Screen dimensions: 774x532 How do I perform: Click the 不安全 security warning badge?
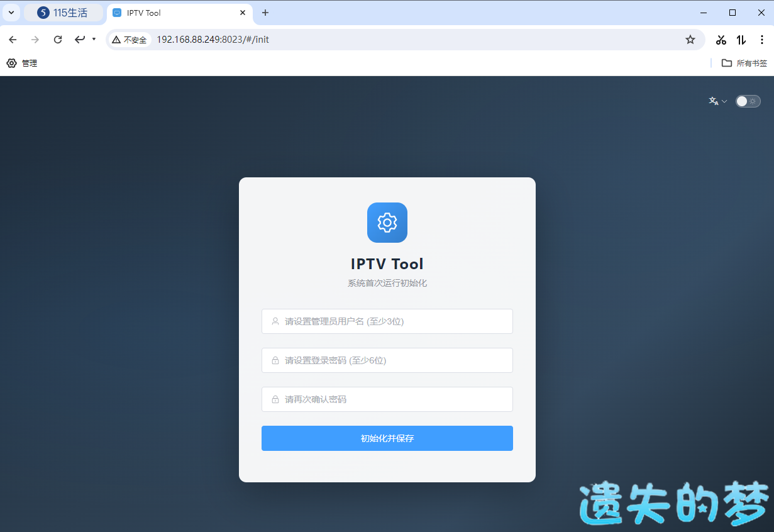point(130,40)
